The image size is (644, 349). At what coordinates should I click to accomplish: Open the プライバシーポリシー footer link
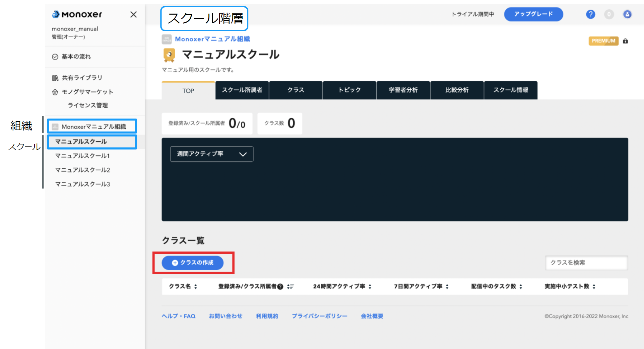point(319,316)
